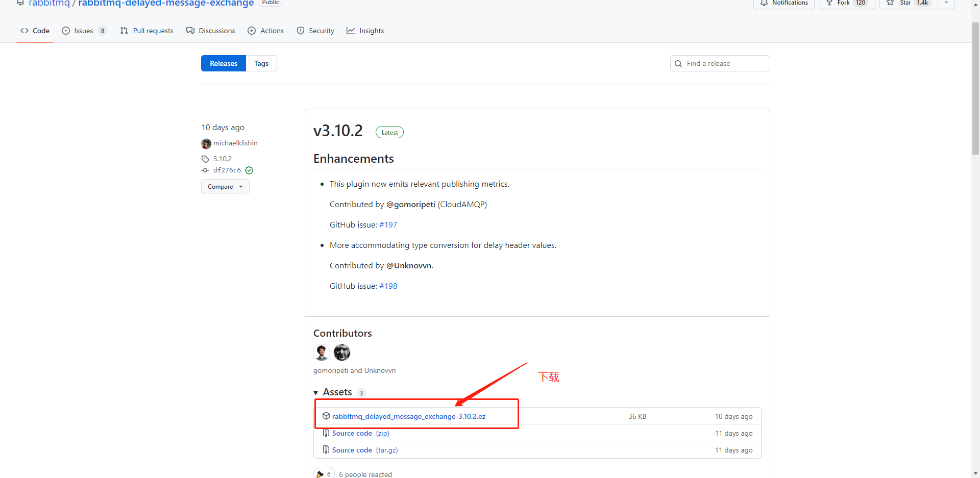Download rabbitmq_delayed_message_exchange-3.10.2.ez

click(409, 416)
